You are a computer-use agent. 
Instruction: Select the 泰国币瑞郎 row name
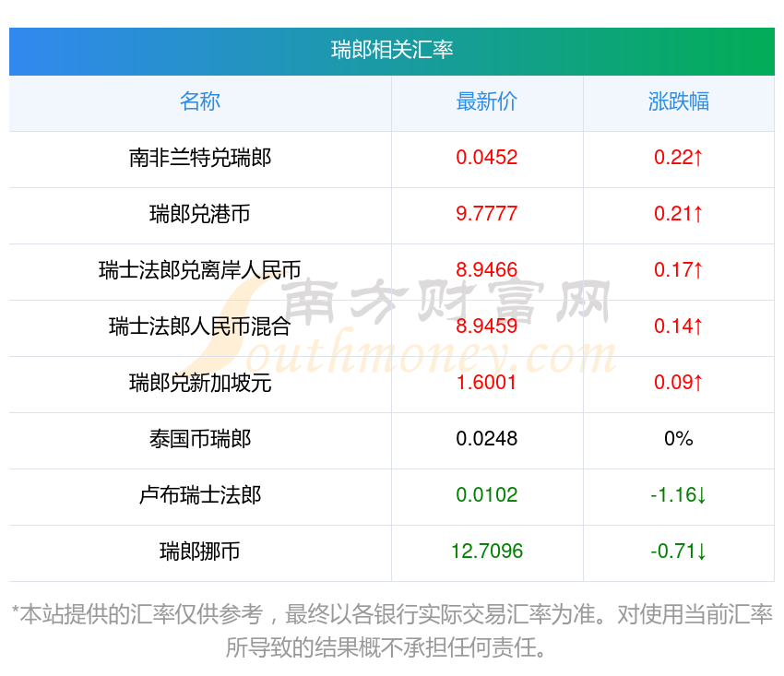click(200, 439)
